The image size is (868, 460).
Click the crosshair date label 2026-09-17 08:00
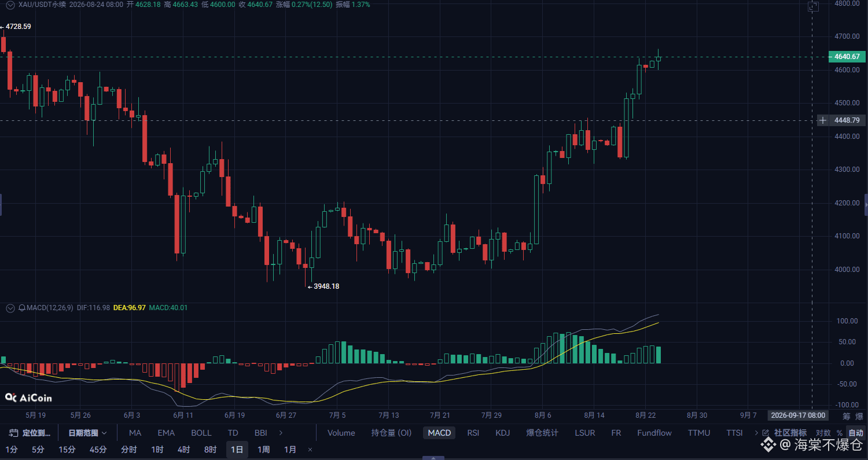tap(797, 415)
